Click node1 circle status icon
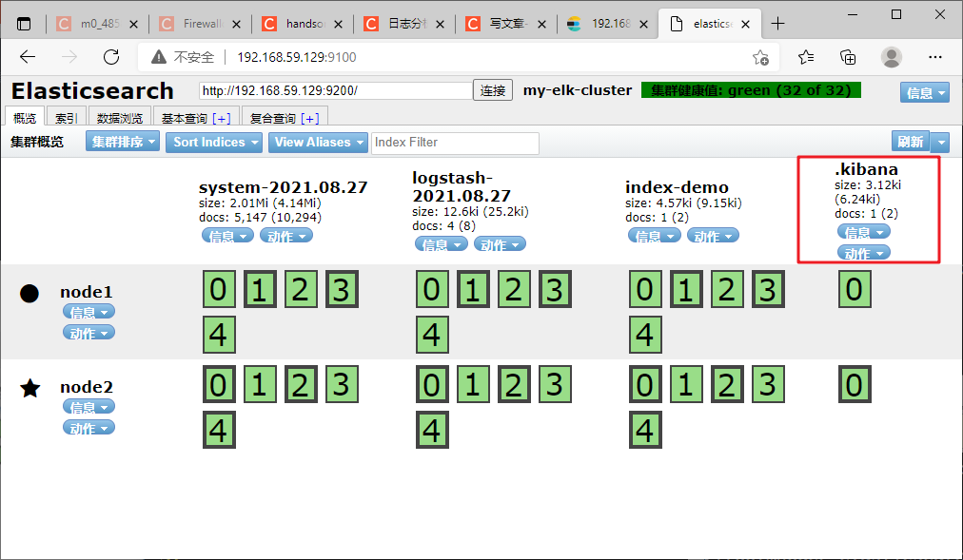 29,293
